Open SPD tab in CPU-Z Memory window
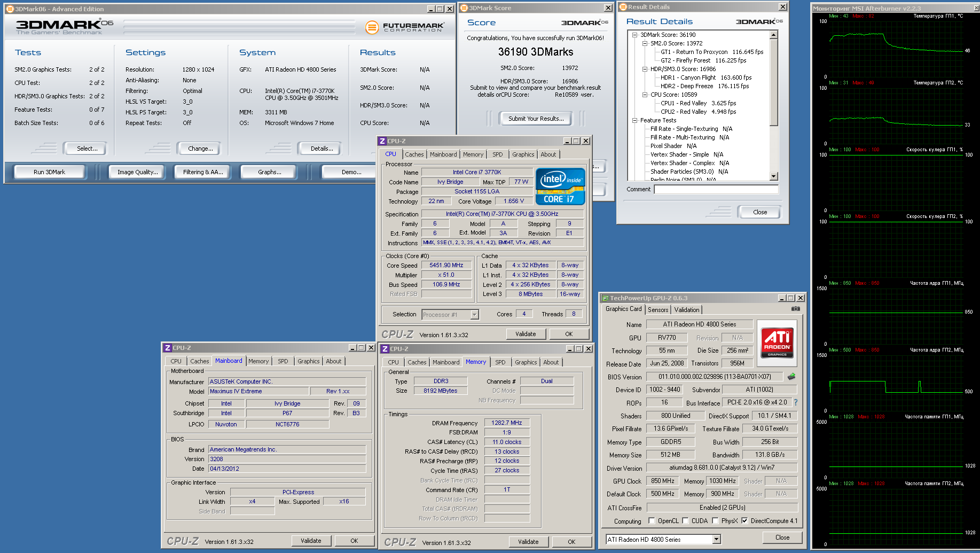Viewport: 980px width, 553px height. point(500,362)
